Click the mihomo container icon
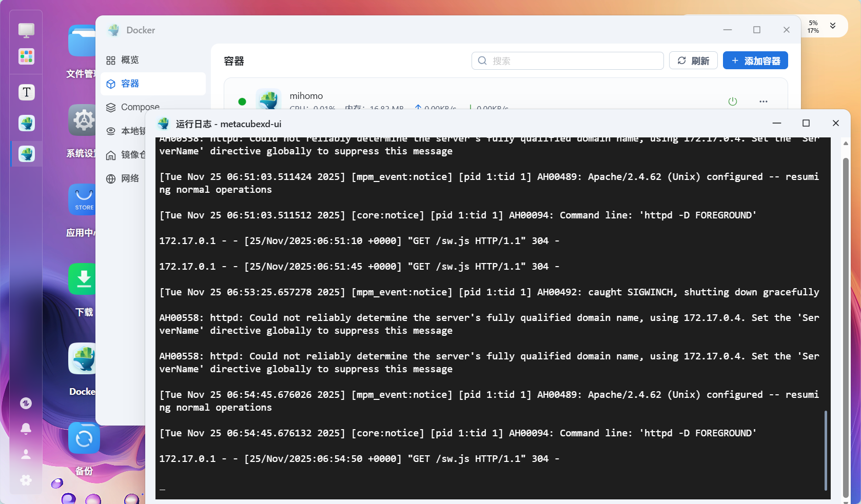 [x=268, y=99]
